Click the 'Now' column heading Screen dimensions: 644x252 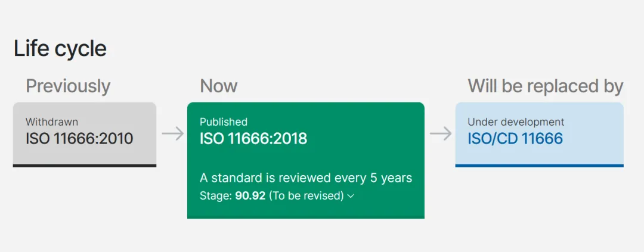(x=219, y=86)
